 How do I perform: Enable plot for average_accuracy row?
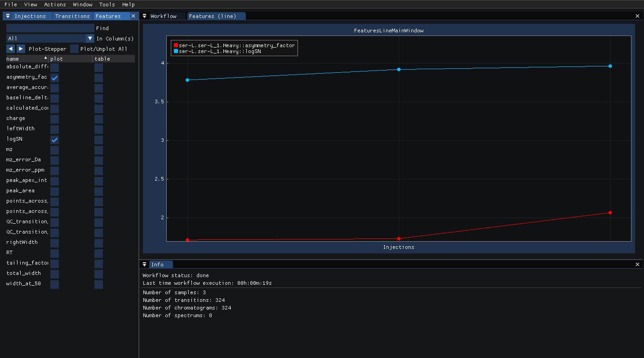(54, 88)
